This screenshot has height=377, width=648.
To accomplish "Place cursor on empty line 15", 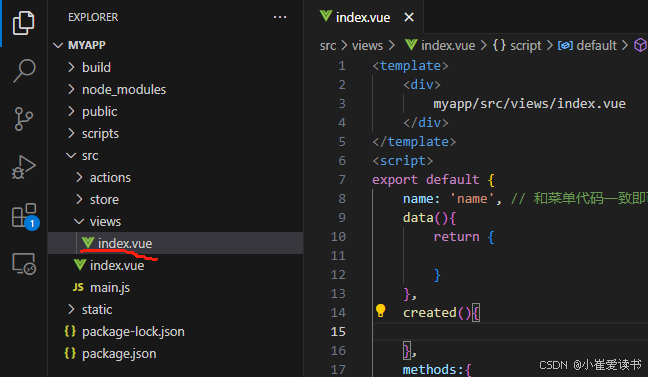I will click(x=510, y=332).
